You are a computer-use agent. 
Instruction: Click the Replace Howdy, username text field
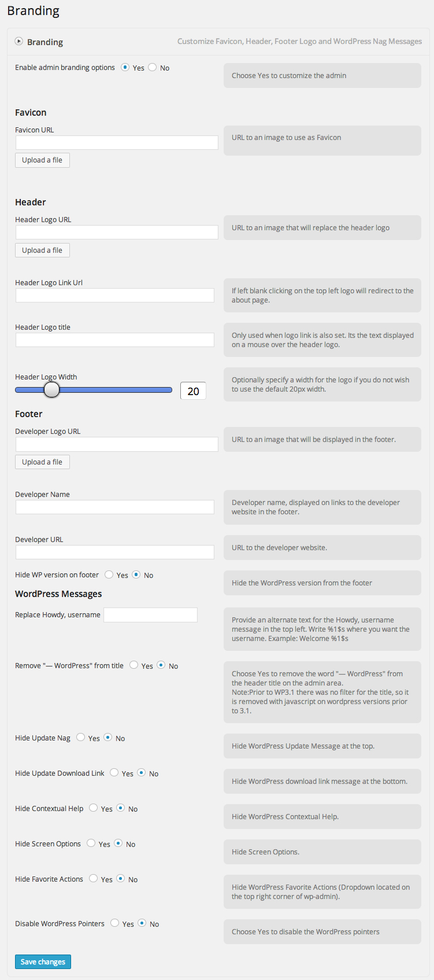click(x=150, y=615)
